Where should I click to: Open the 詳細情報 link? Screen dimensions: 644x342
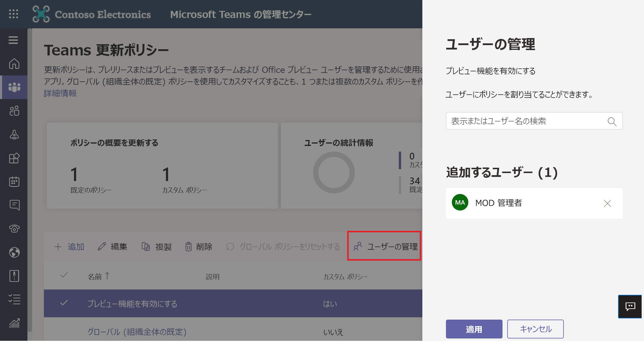[60, 93]
